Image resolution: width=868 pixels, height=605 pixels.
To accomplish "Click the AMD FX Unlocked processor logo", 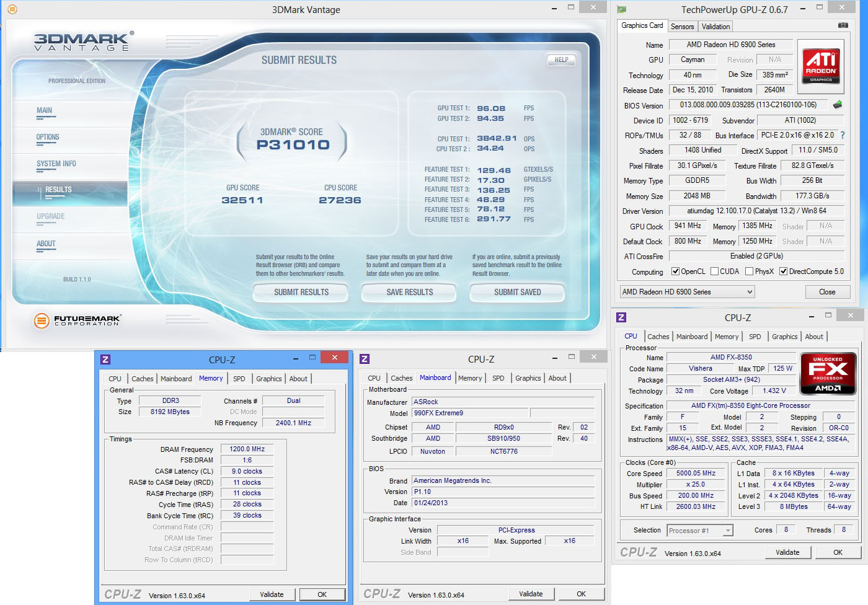I will pyautogui.click(x=828, y=374).
